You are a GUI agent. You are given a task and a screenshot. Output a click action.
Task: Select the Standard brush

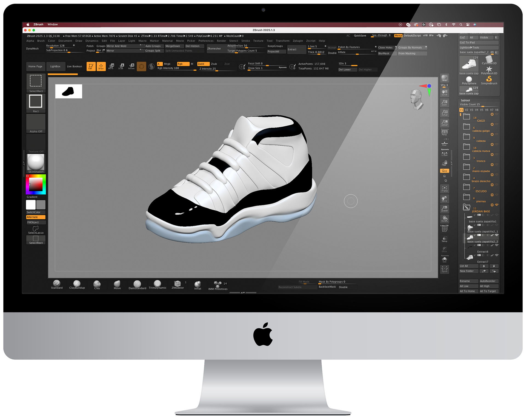(57, 285)
